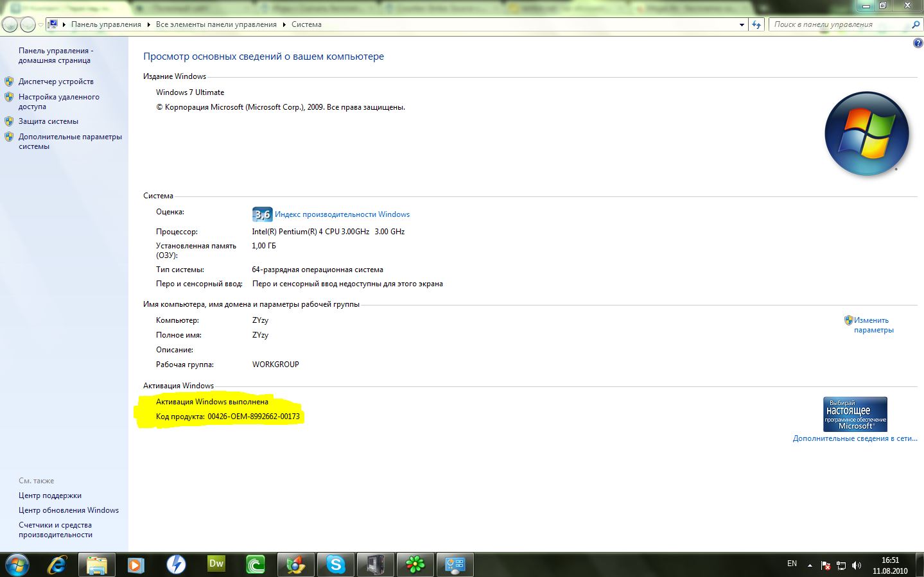Screen dimensions: 924x577
Task: Click the Show Desktop strip in taskbar
Action: (919, 565)
